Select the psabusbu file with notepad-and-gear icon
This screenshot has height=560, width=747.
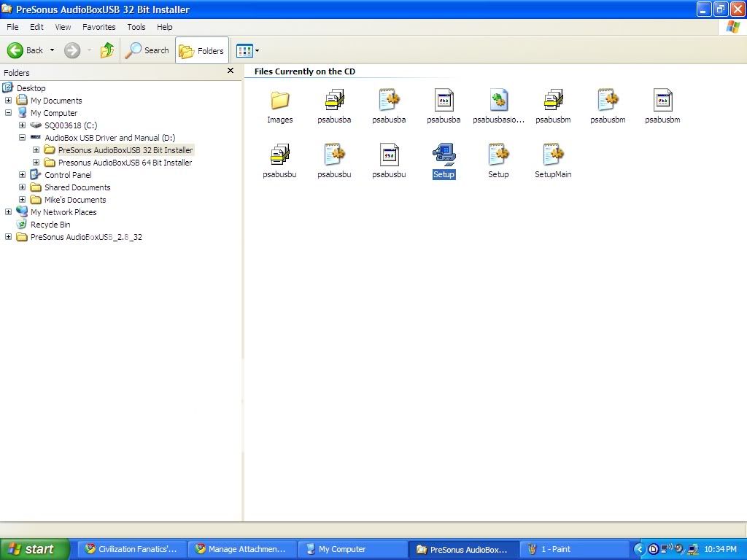pos(334,161)
